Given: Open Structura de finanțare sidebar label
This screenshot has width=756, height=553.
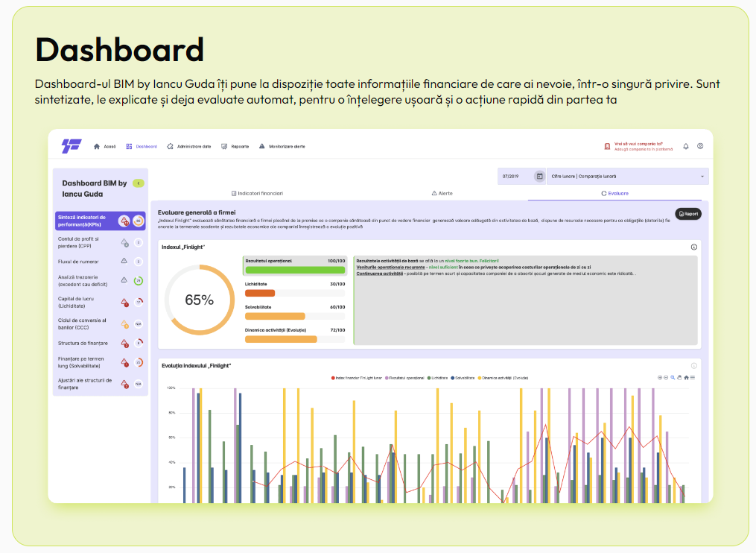Looking at the screenshot, I should coord(83,343).
